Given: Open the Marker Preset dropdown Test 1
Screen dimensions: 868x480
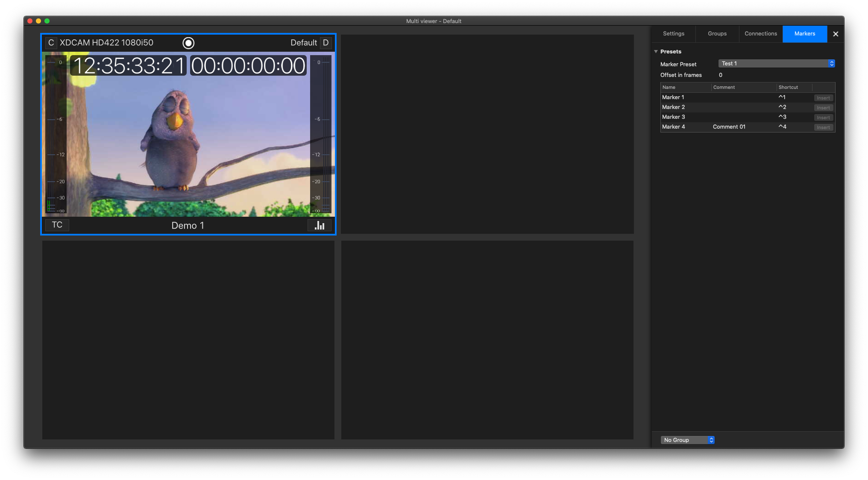Looking at the screenshot, I should coord(777,63).
